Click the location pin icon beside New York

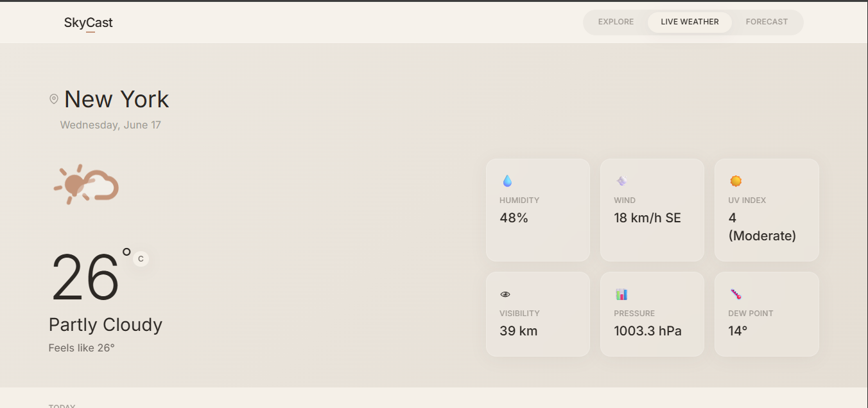point(54,99)
